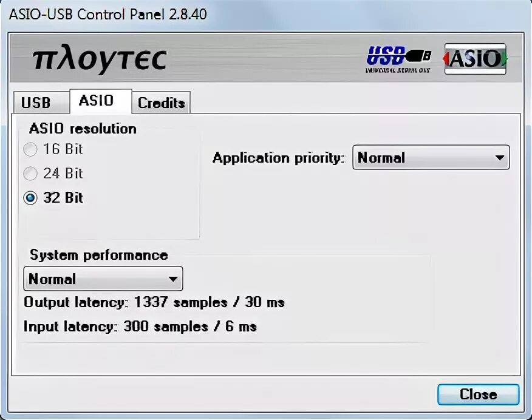532x420 pixels.
Task: Click the Ploytec logo
Action: tap(100, 60)
